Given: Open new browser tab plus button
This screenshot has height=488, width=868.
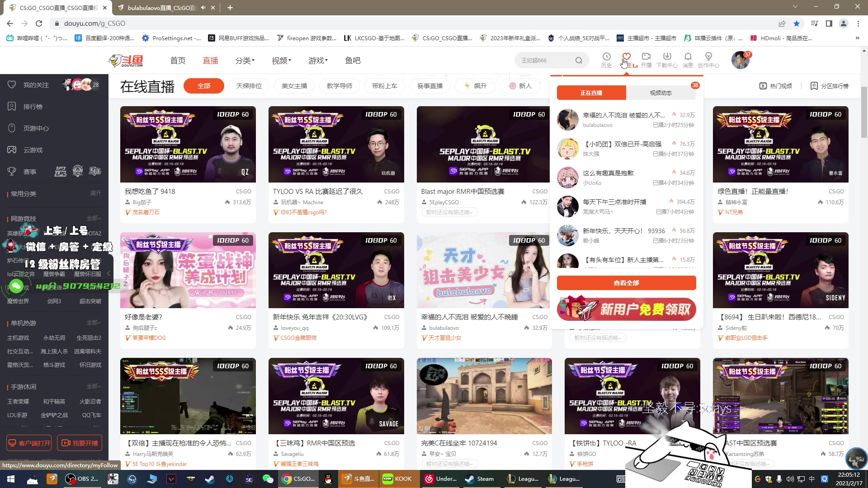Looking at the screenshot, I should tap(230, 8).
